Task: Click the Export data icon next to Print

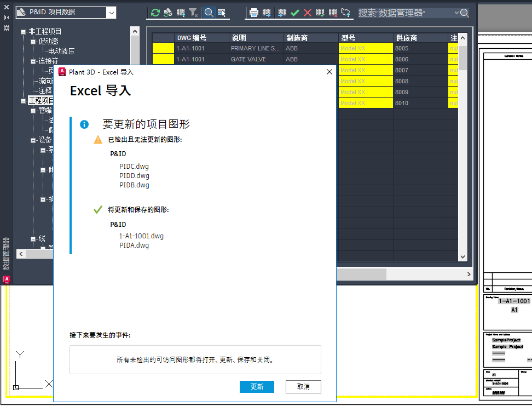Action: click(267, 13)
